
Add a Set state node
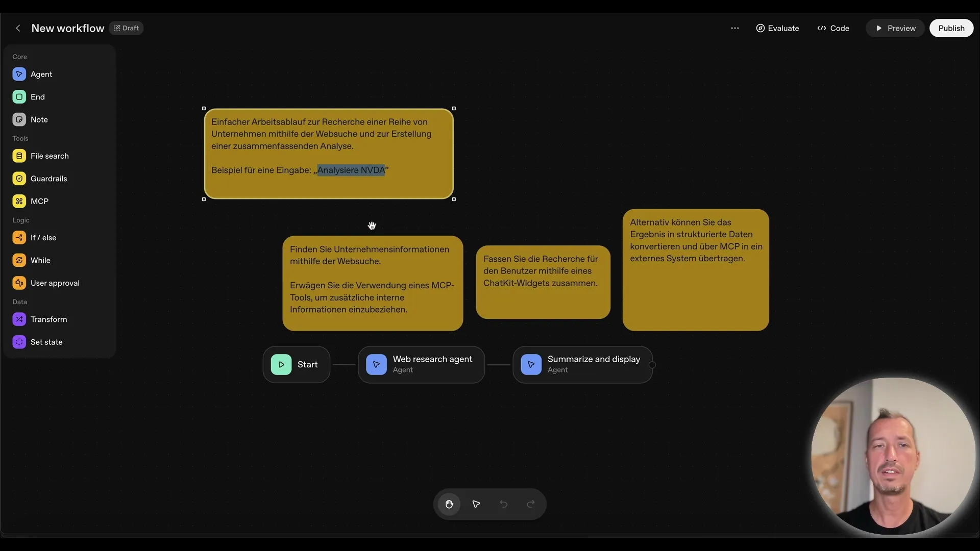tap(46, 342)
